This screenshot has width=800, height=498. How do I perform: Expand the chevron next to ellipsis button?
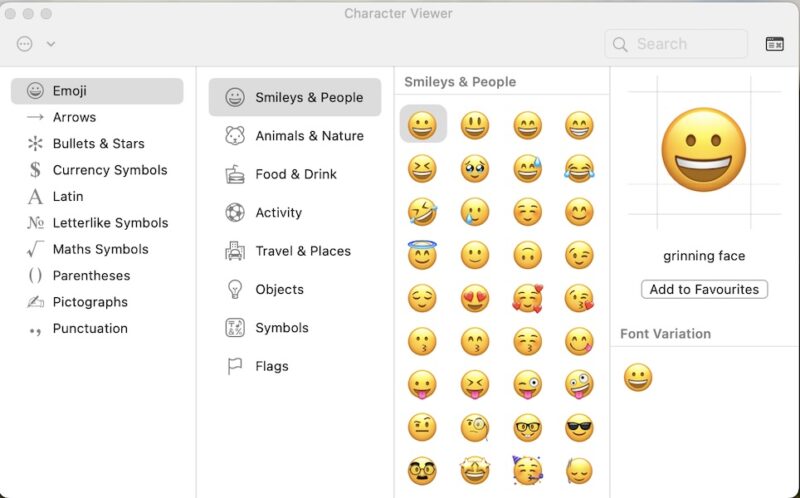(x=51, y=44)
